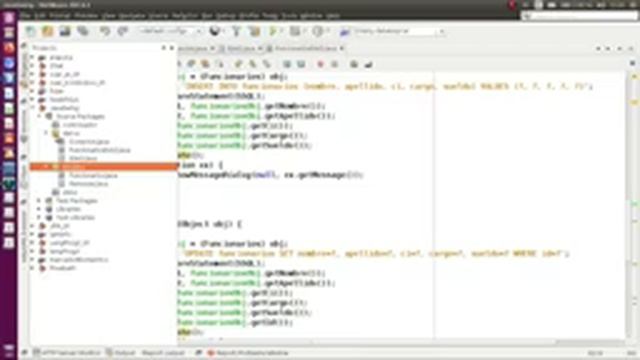The width and height of the screenshot is (640, 360).
Task: Click the Redo toolbar icon
Action: click(x=122, y=31)
